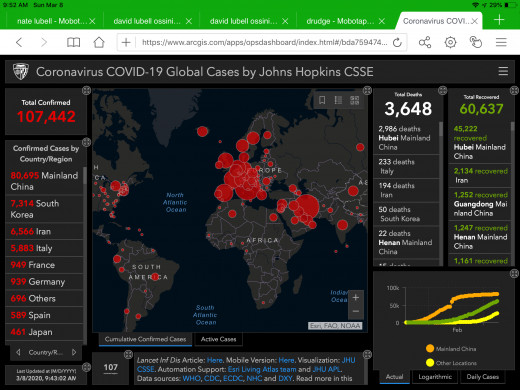This screenshot has width=520, height=390.
Task: Open the DXY data source link
Action: (x=285, y=378)
